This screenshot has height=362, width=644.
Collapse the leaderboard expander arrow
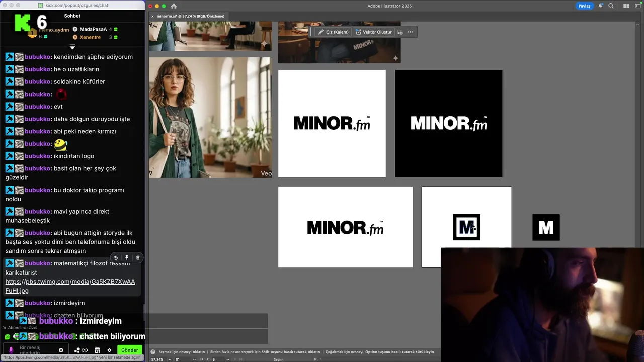point(72,47)
